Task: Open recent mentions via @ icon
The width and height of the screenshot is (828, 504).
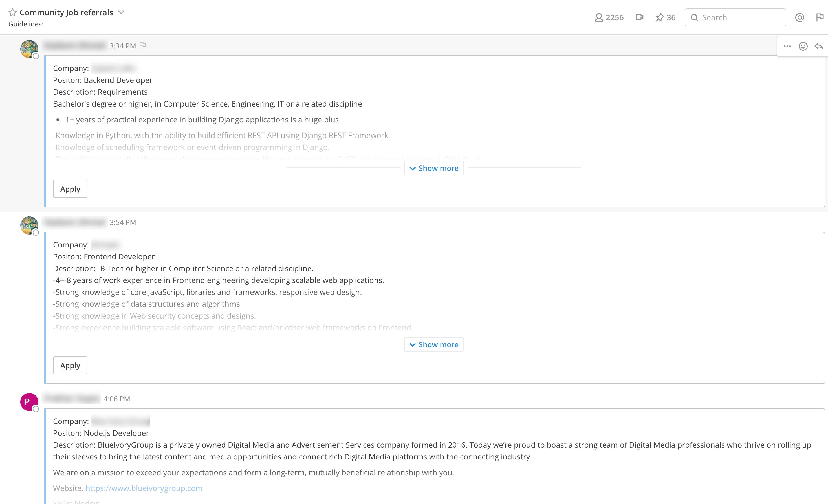Action: point(800,17)
